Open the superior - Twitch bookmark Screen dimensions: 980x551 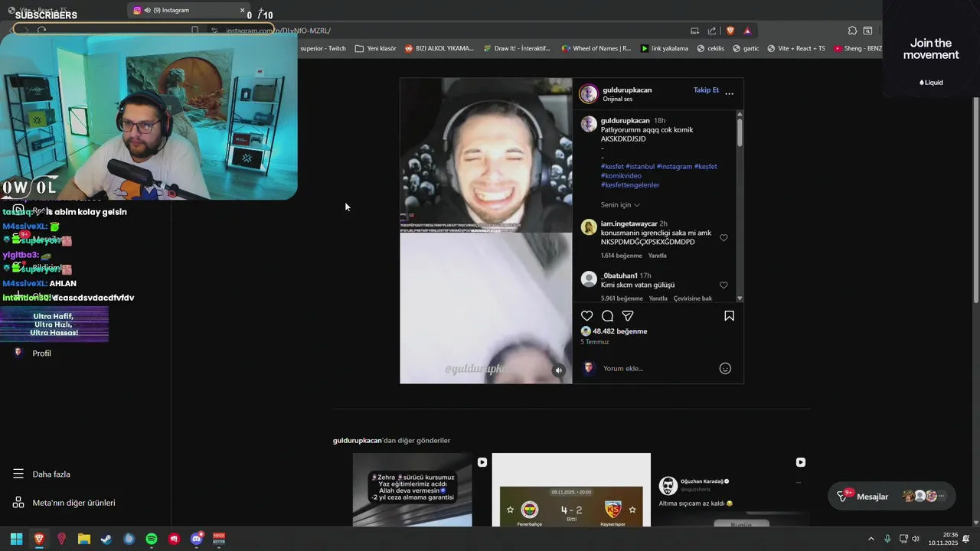click(x=323, y=48)
